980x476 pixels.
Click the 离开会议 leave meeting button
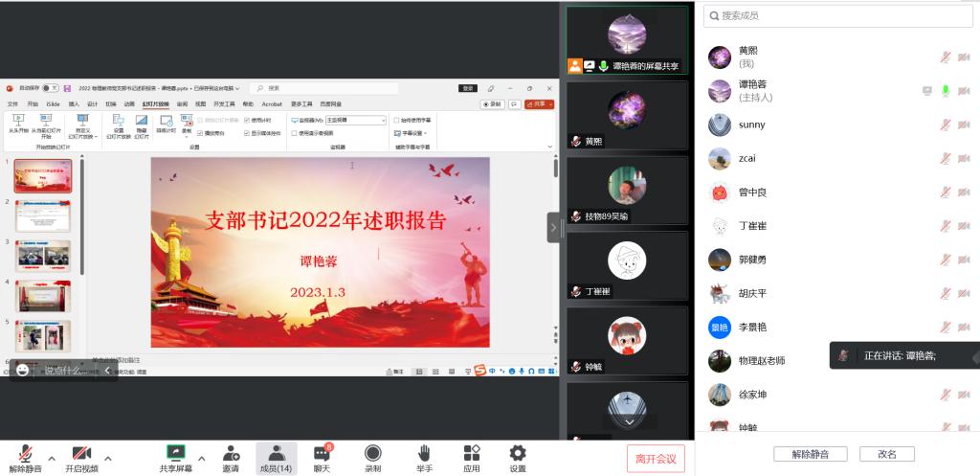tap(656, 459)
